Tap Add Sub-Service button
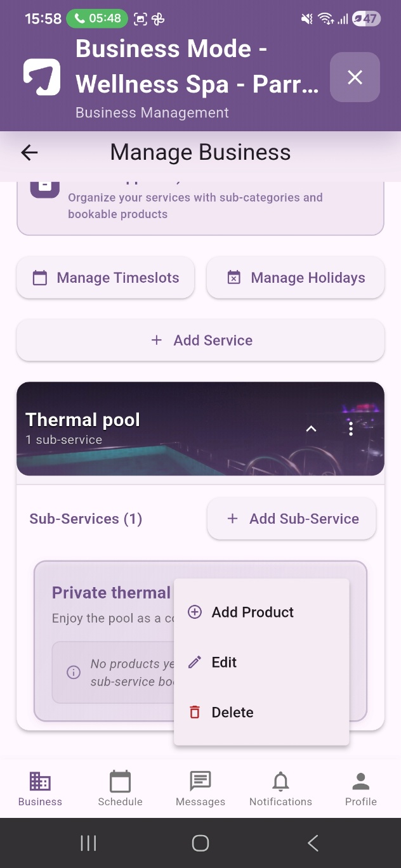401x868 pixels. [x=292, y=519]
